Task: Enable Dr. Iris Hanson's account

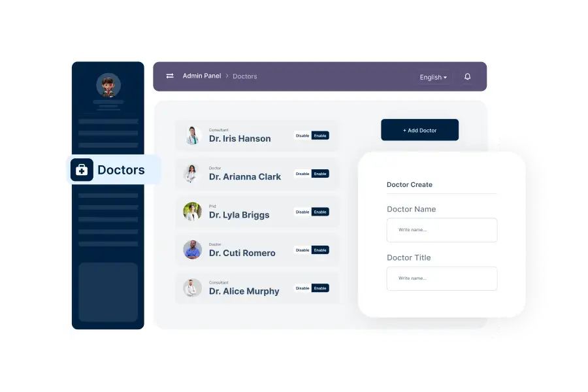Action: [320, 136]
